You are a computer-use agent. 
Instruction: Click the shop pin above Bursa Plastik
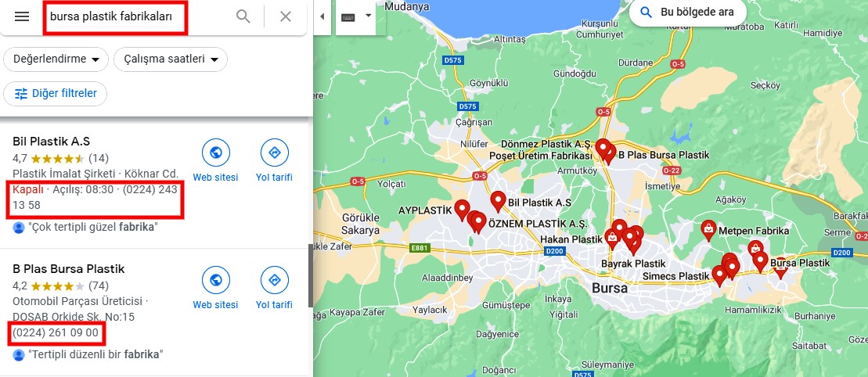click(755, 248)
